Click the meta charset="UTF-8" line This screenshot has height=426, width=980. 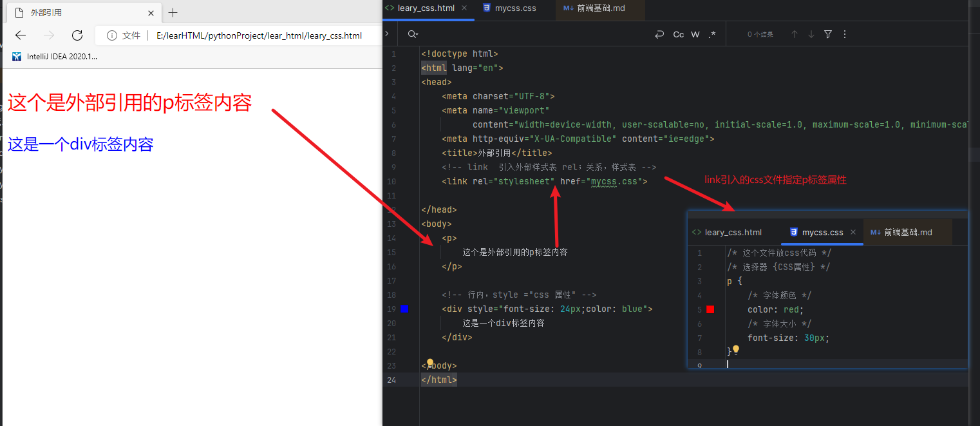498,96
